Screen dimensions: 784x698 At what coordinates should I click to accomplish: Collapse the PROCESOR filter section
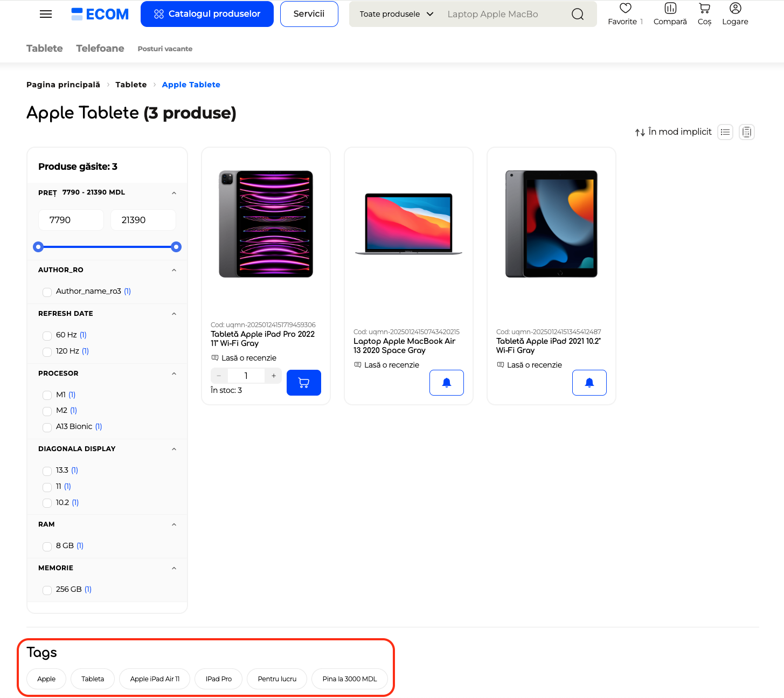(x=174, y=374)
